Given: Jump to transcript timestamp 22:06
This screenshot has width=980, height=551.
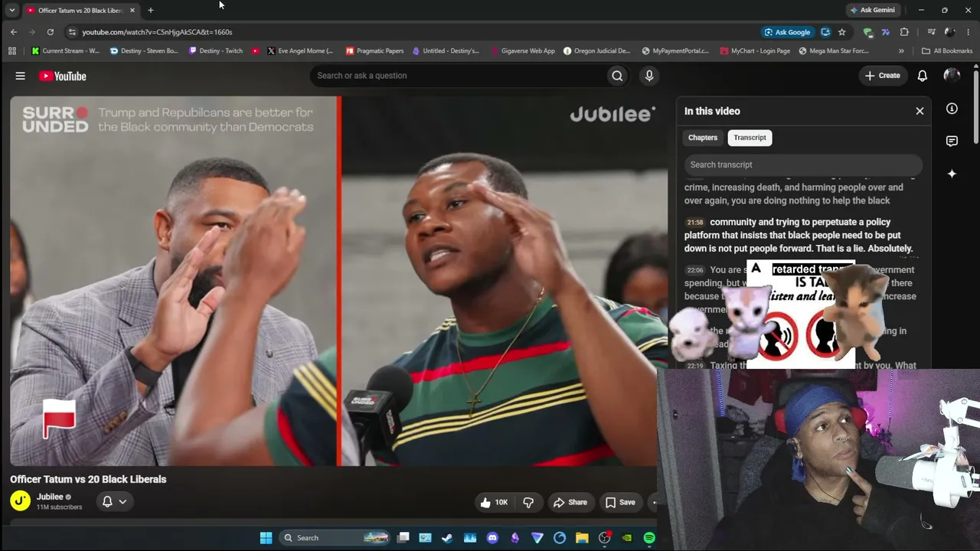Looking at the screenshot, I should point(694,270).
